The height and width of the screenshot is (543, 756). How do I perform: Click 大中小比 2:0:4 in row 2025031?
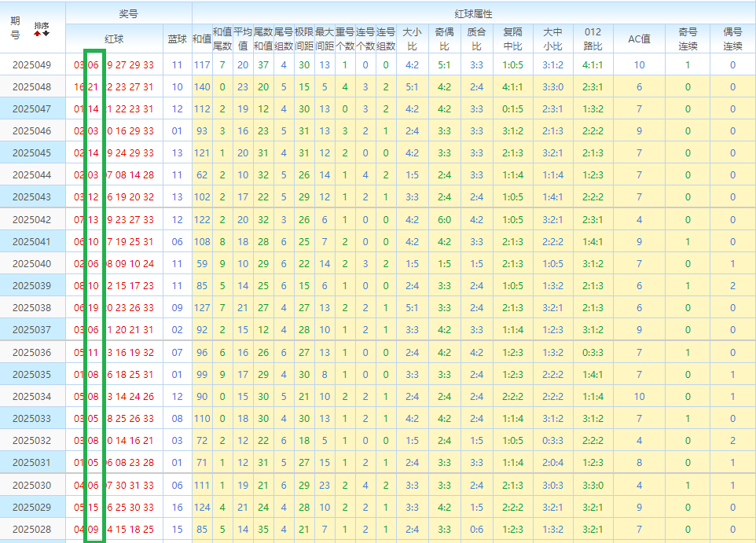coord(552,463)
